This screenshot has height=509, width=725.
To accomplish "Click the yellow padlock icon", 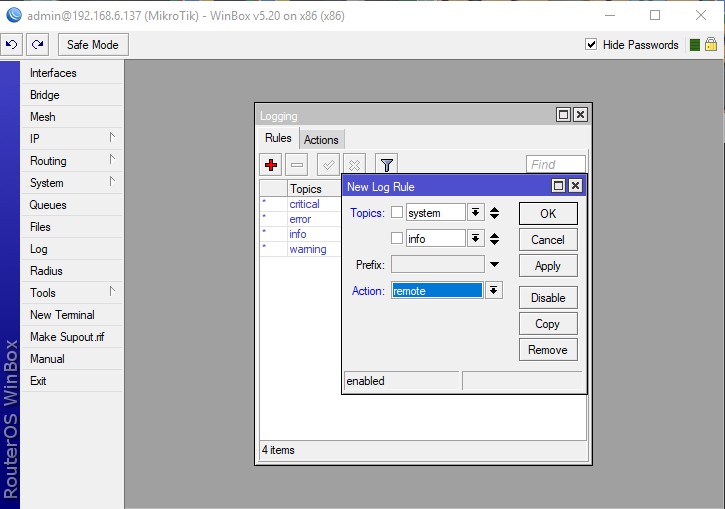I will point(711,44).
